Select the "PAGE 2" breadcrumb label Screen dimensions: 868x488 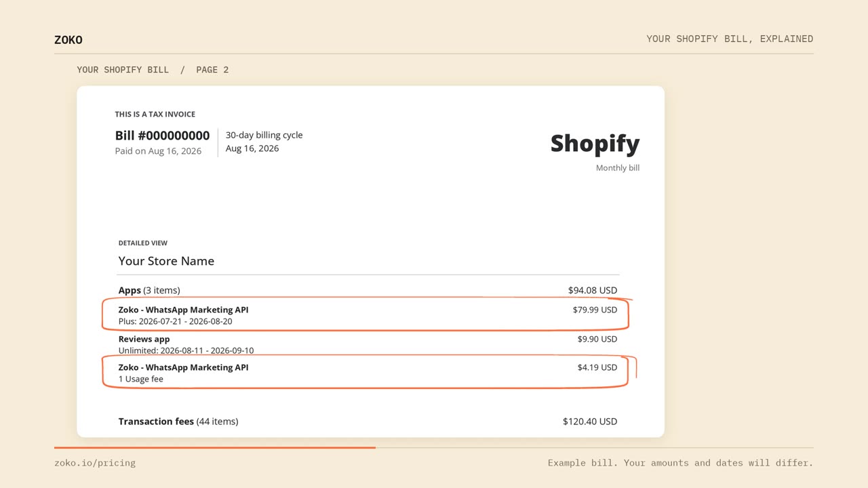(x=212, y=70)
